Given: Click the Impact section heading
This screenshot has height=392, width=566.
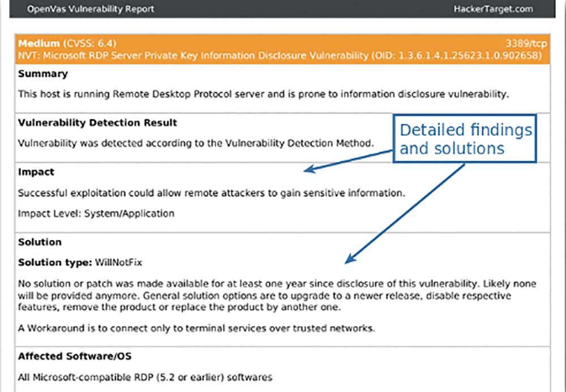Looking at the screenshot, I should coord(36,172).
